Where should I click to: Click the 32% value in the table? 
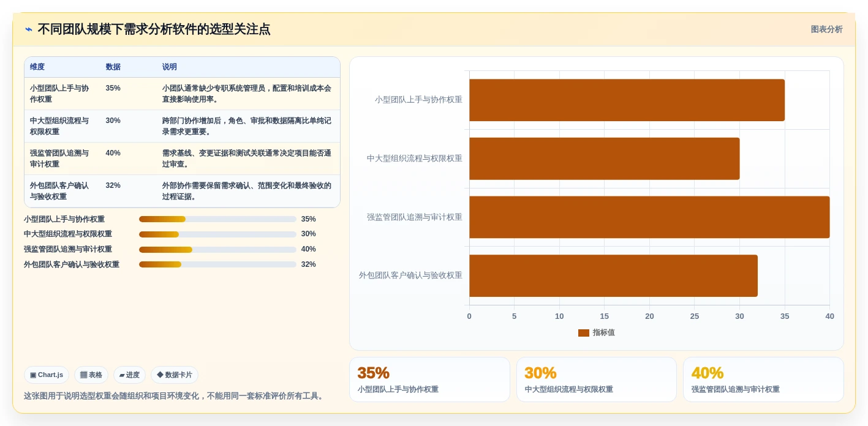click(113, 185)
